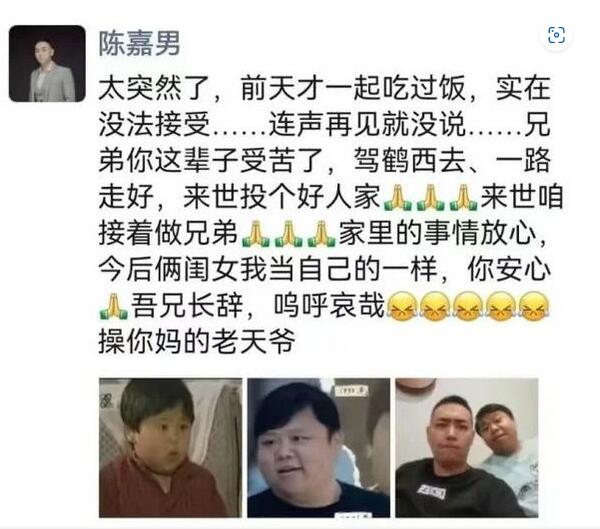The height and width of the screenshot is (529, 600).
Task: Select the phrase 驾鹤西去 in the post
Action: pyautogui.click(x=409, y=161)
